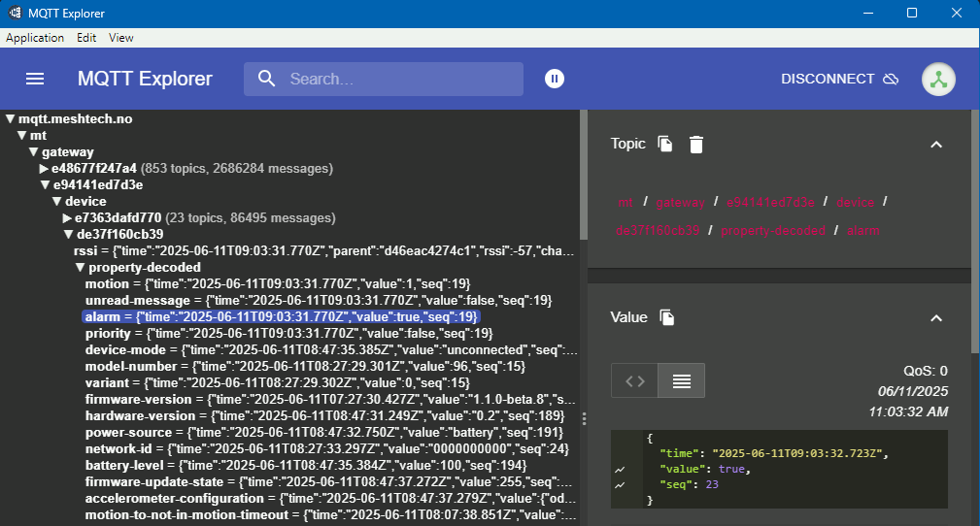The width and height of the screenshot is (980, 526).
Task: Click the topic tree vertical scrollbar
Action: [584, 175]
